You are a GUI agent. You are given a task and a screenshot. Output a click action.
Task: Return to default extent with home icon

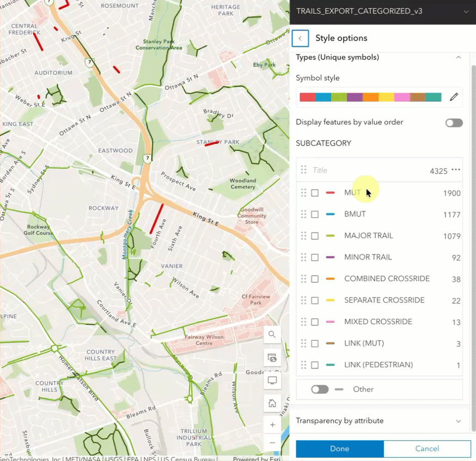(x=272, y=403)
